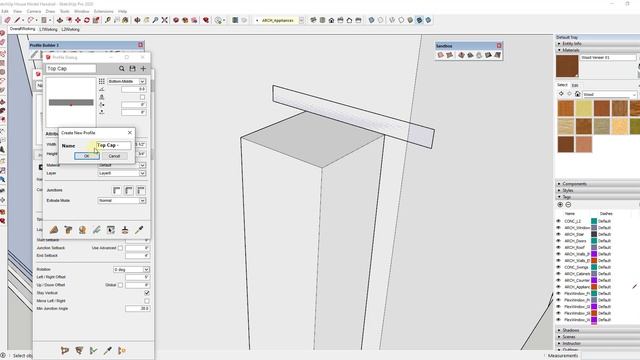Click the third junction style icon
Image resolution: width=640 pixels, height=360 pixels.
[141, 190]
